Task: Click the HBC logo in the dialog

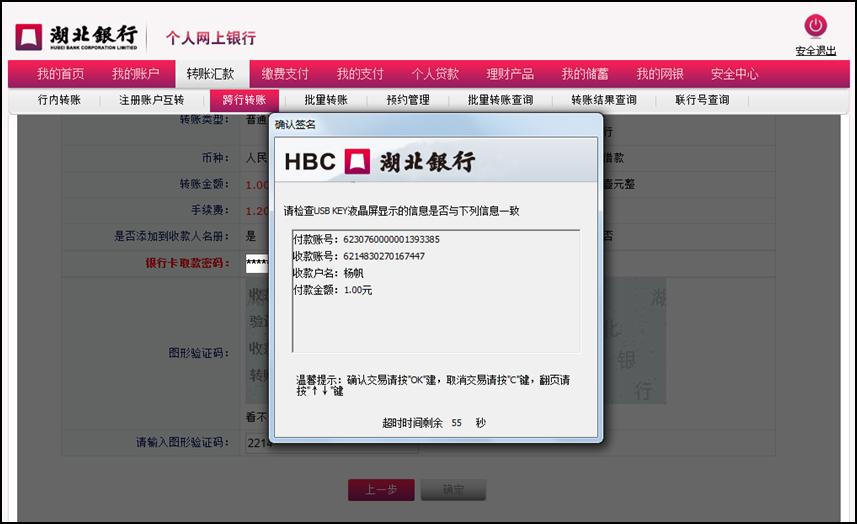Action: (x=380, y=161)
